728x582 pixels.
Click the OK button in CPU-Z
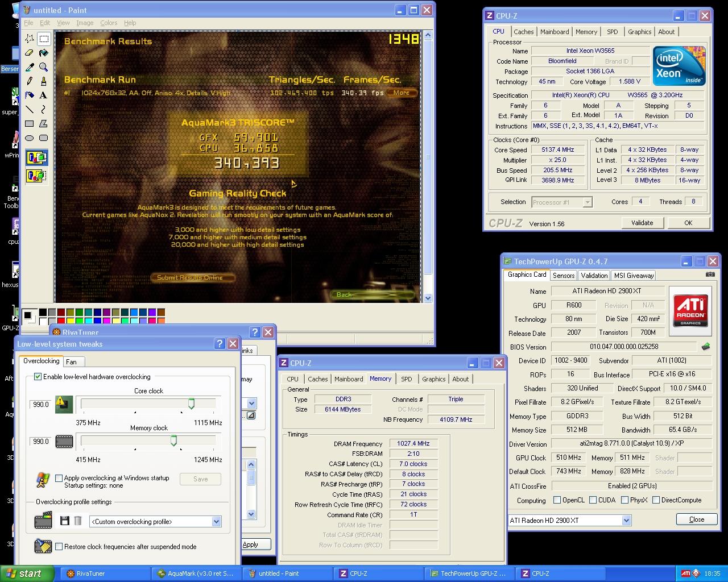pyautogui.click(x=688, y=223)
